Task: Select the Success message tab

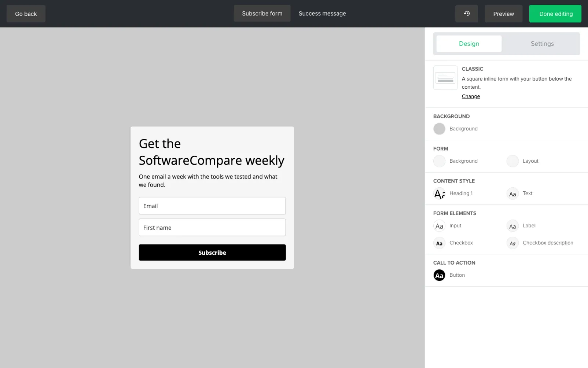Action: pyautogui.click(x=322, y=14)
